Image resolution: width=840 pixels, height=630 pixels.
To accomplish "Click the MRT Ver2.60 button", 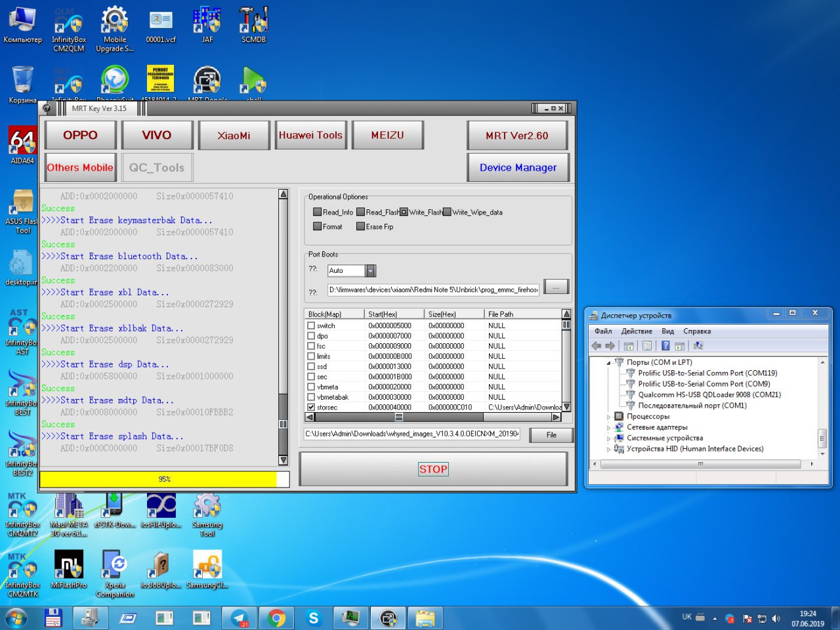I will (x=517, y=135).
